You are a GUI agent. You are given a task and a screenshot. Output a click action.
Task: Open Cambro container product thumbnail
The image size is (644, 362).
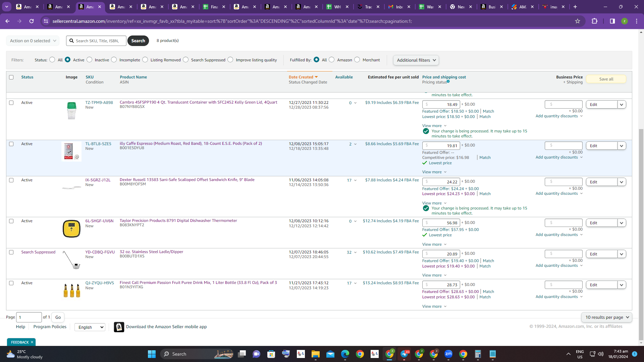[x=71, y=111]
